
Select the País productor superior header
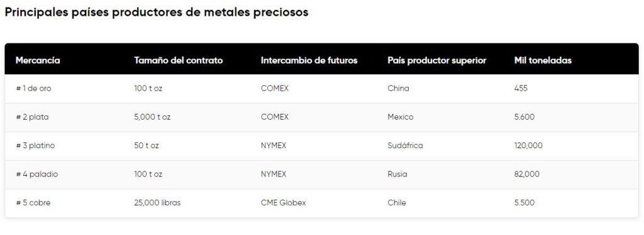click(x=437, y=60)
